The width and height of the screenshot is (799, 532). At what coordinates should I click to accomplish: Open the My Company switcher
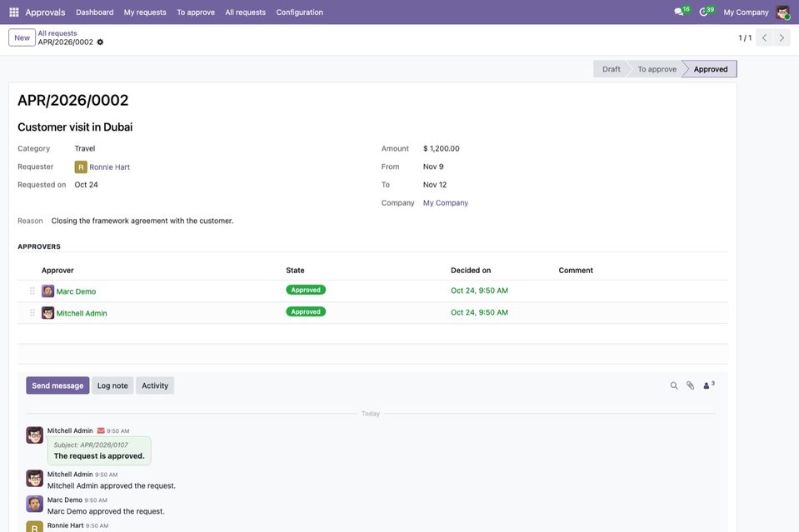[x=746, y=12]
